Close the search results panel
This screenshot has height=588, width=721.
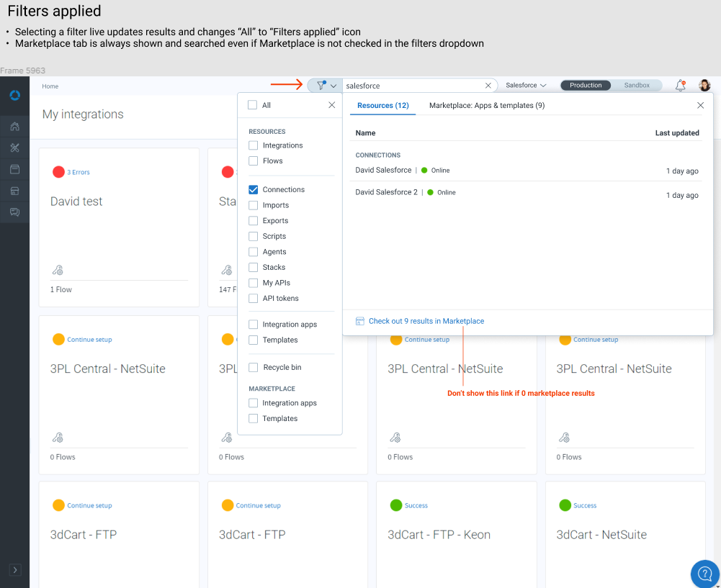pyautogui.click(x=700, y=105)
